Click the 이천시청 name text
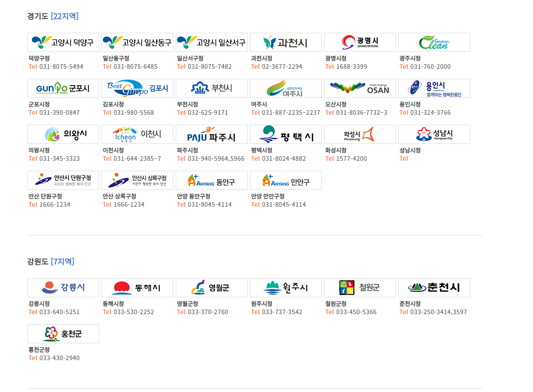The width and height of the screenshot is (533, 392). pyautogui.click(x=113, y=150)
